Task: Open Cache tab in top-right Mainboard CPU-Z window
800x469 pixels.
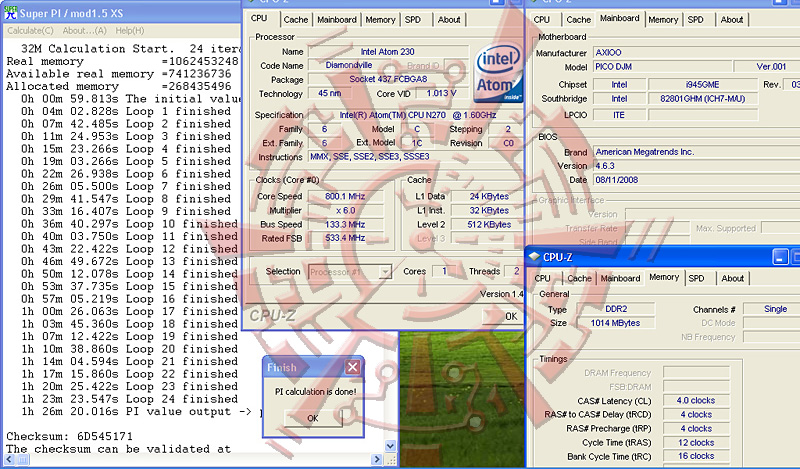Action: pyautogui.click(x=579, y=20)
